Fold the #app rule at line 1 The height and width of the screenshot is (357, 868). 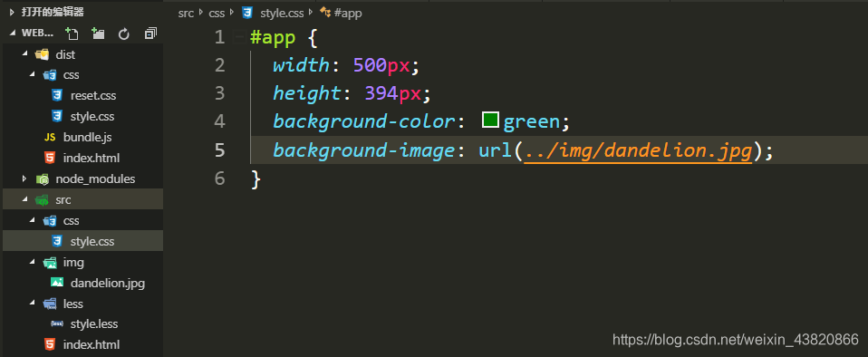tap(239, 38)
